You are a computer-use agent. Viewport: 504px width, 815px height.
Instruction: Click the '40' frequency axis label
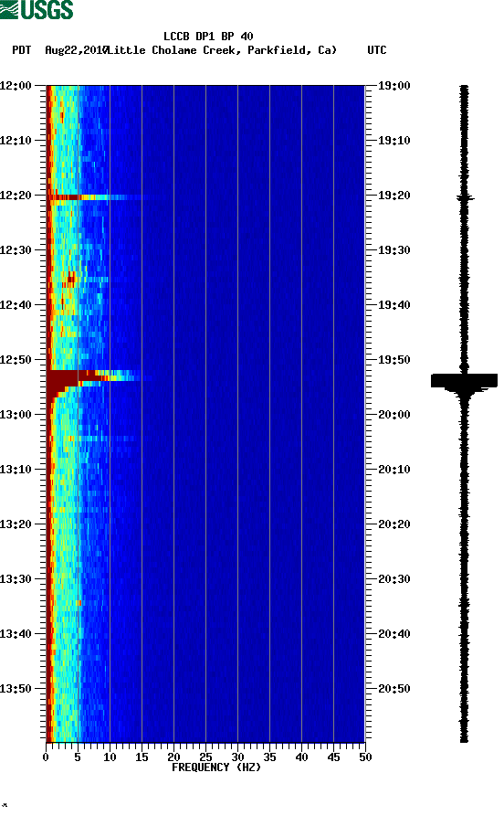tap(302, 757)
